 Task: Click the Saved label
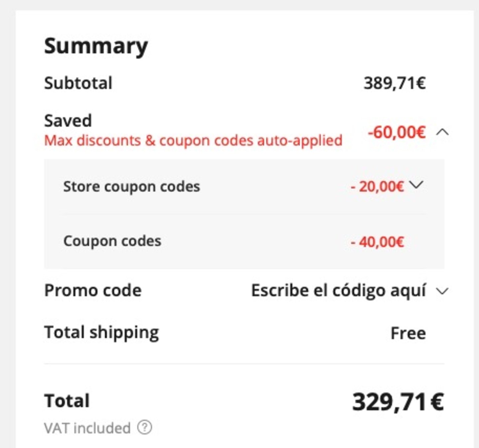coord(68,121)
